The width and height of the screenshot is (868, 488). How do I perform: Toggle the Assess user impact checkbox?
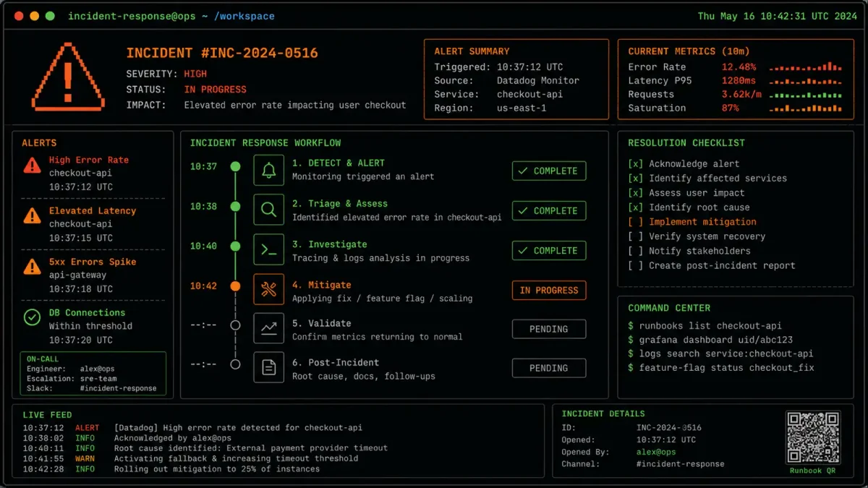[x=635, y=193]
